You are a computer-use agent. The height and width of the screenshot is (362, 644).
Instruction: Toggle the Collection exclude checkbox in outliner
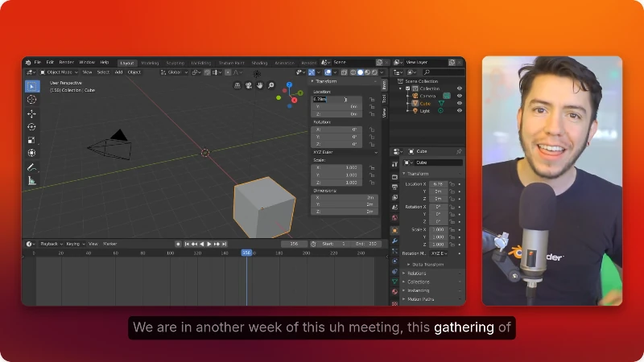tap(408, 88)
